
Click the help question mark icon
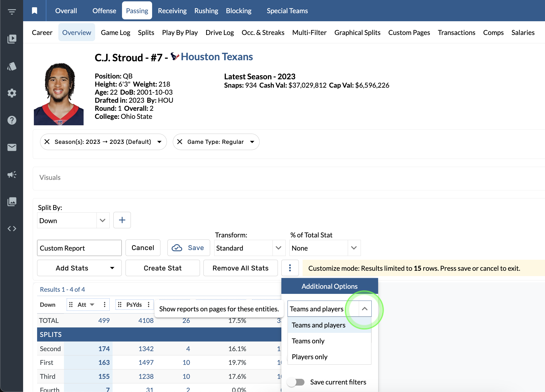[x=12, y=120]
